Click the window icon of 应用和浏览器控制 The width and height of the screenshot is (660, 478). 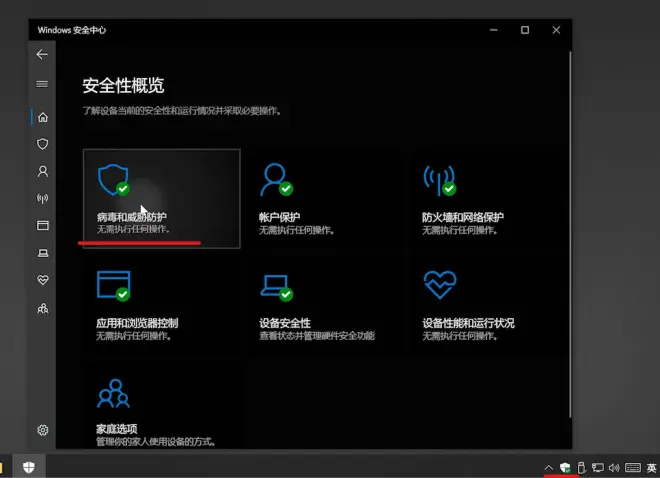(114, 286)
